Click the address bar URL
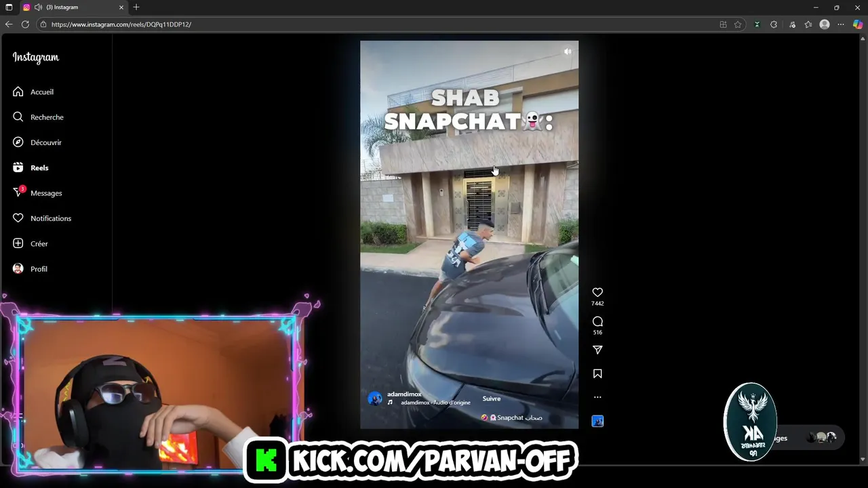868x488 pixels. pos(121,24)
